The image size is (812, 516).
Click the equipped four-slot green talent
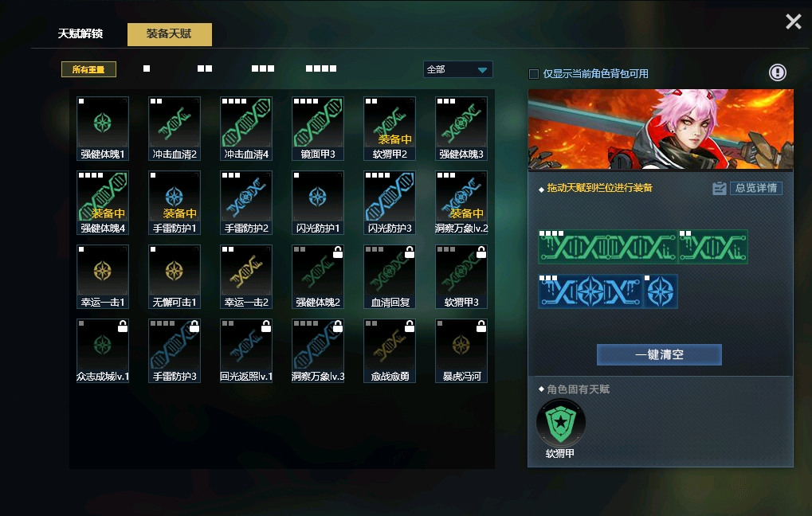click(x=608, y=247)
